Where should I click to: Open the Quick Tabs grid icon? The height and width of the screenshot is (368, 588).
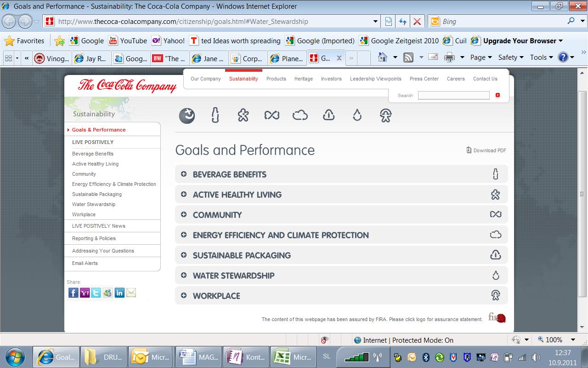(8, 58)
